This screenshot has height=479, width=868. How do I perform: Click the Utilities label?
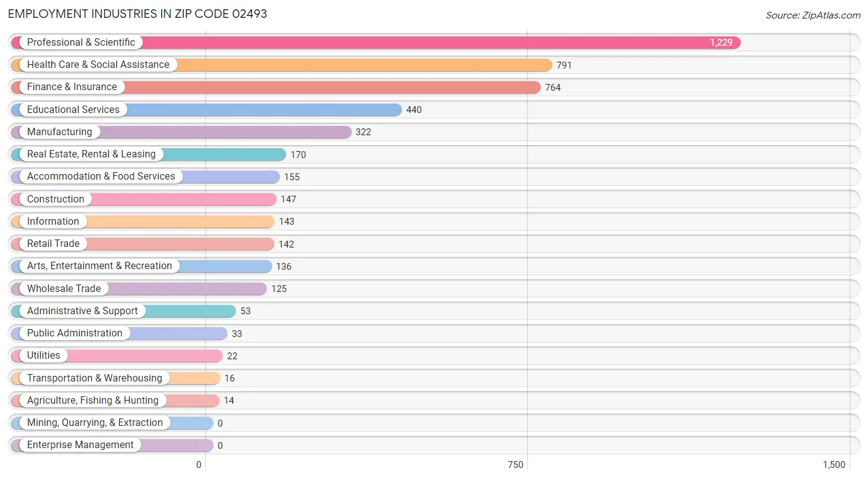(44, 356)
